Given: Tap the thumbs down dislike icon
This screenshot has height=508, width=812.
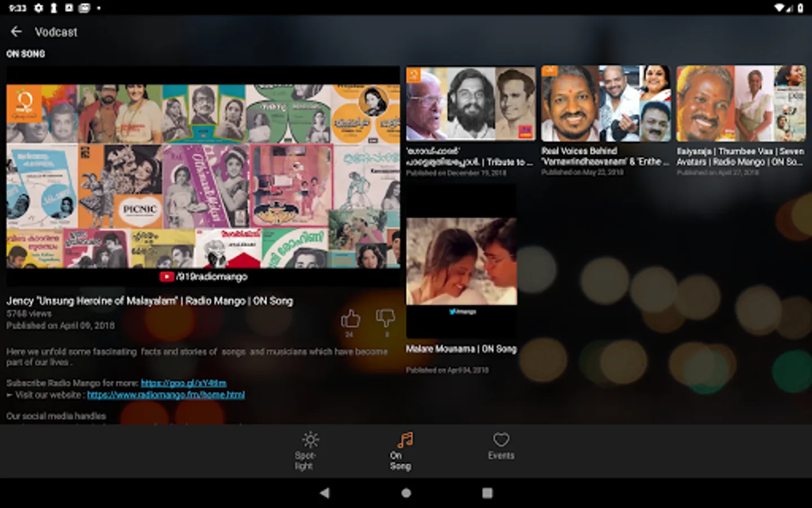Looking at the screenshot, I should pyautogui.click(x=386, y=318).
